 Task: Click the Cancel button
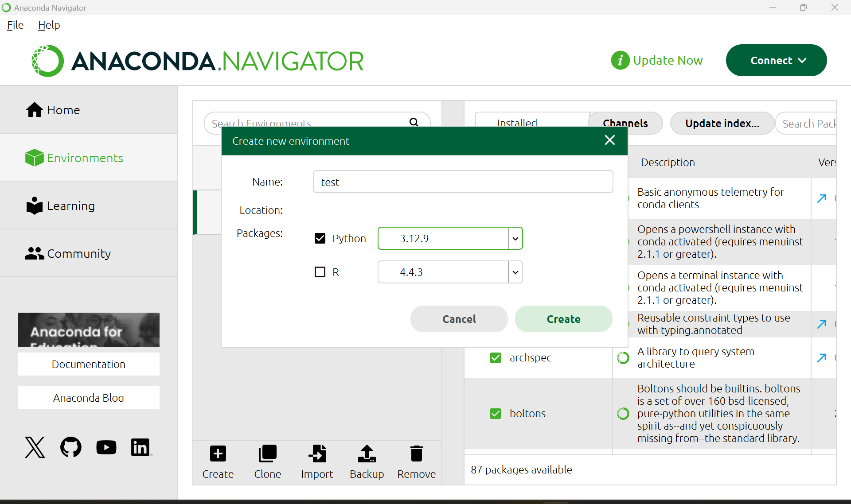[x=460, y=318]
